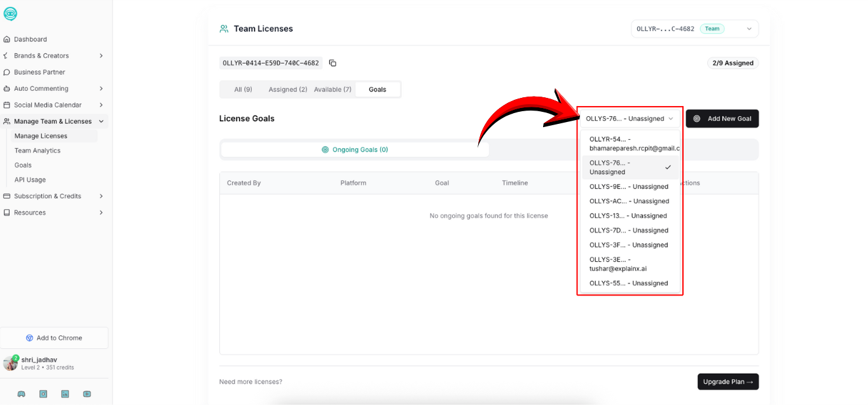868x406 pixels.
Task: Click the Dashboard home icon
Action: click(x=7, y=39)
